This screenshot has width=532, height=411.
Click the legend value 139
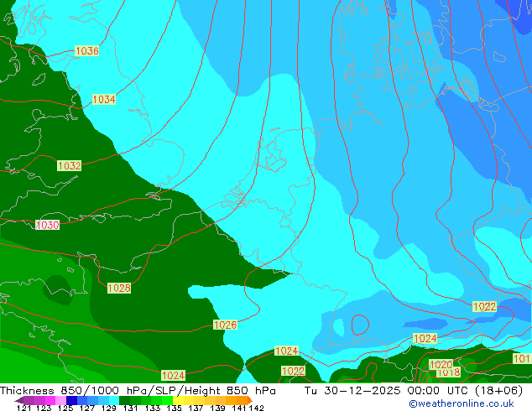coord(218,408)
